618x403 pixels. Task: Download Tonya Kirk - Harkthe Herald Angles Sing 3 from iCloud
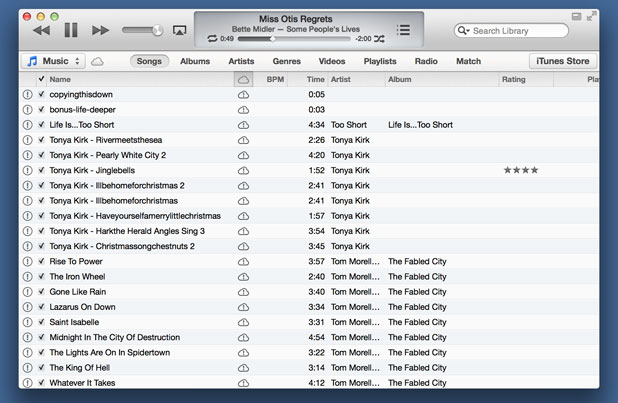pos(244,231)
